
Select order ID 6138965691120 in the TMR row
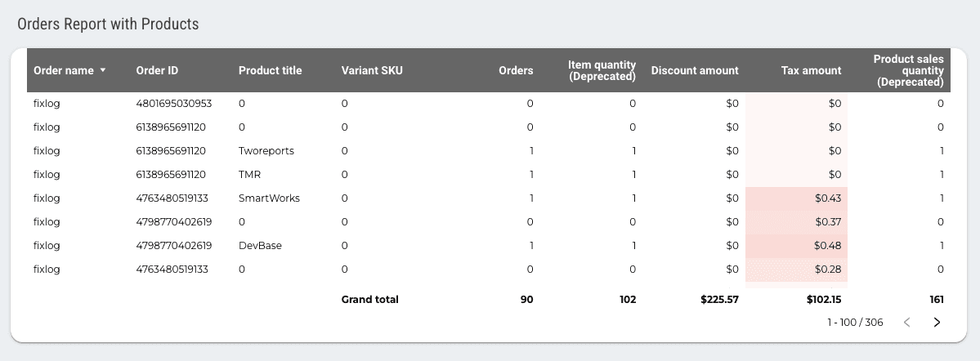pyautogui.click(x=171, y=175)
